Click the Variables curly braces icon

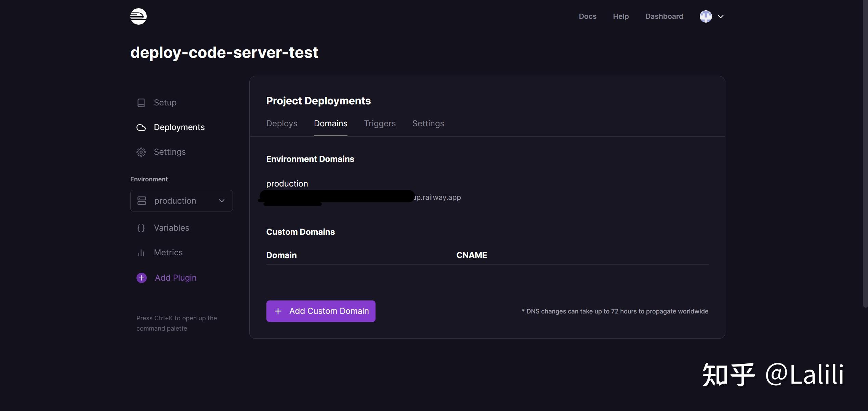pyautogui.click(x=141, y=228)
